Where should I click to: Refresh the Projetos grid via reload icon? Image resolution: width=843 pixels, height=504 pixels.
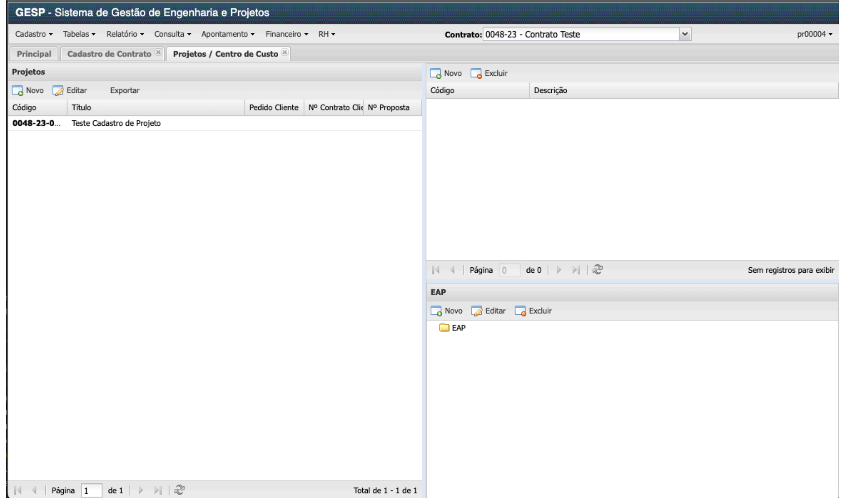[179, 490]
